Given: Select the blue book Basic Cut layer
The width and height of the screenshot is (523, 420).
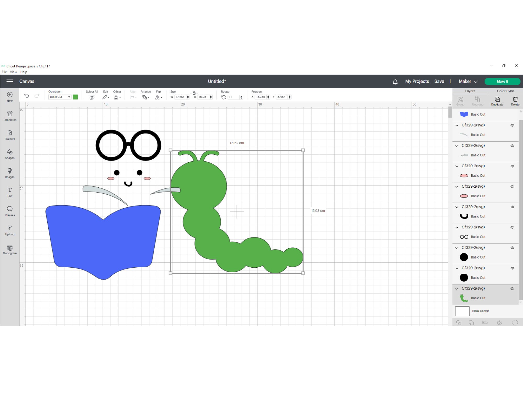Looking at the screenshot, I should click(x=485, y=114).
